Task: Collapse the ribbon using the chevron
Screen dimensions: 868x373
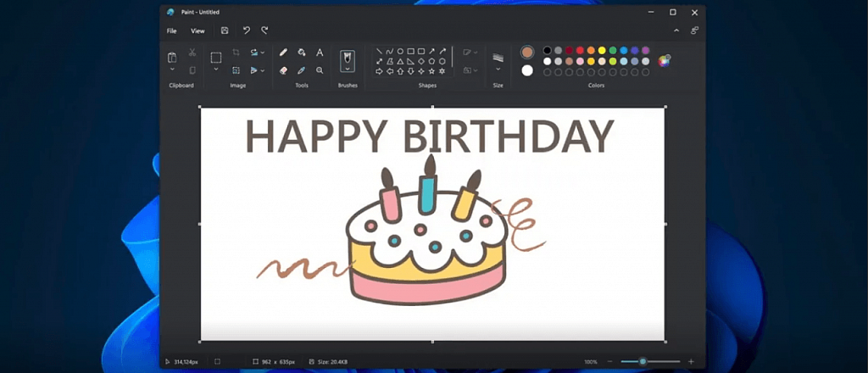Action: pos(676,31)
